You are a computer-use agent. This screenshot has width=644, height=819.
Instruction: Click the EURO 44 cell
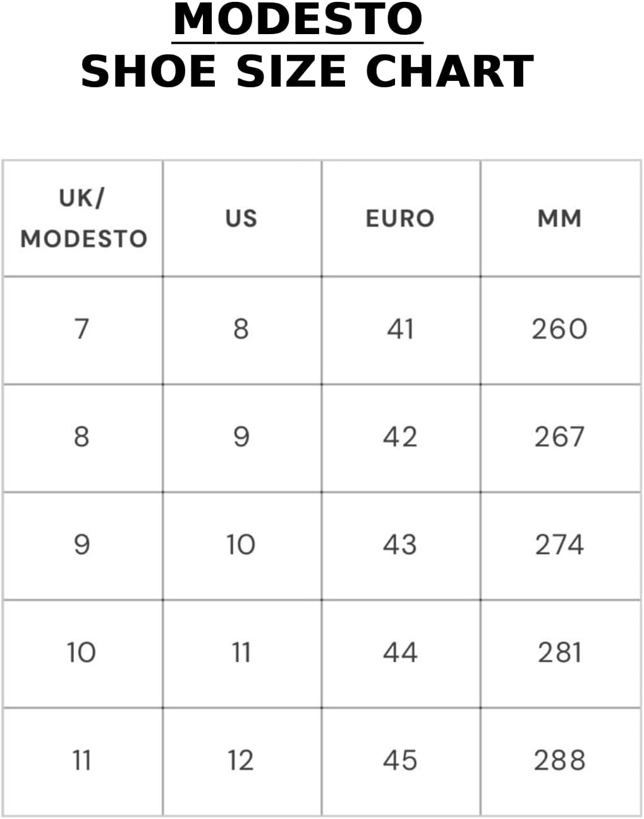pyautogui.click(x=400, y=653)
